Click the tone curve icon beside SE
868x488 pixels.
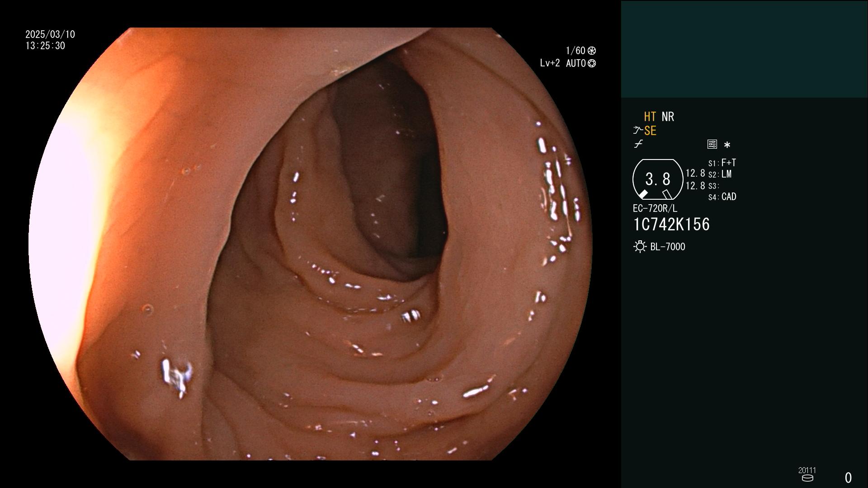tap(638, 131)
